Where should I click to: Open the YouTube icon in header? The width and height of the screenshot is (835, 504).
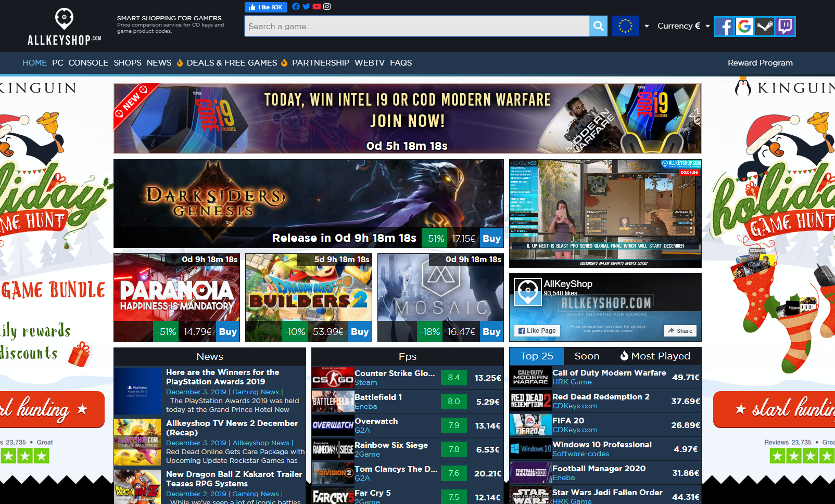coord(317,7)
